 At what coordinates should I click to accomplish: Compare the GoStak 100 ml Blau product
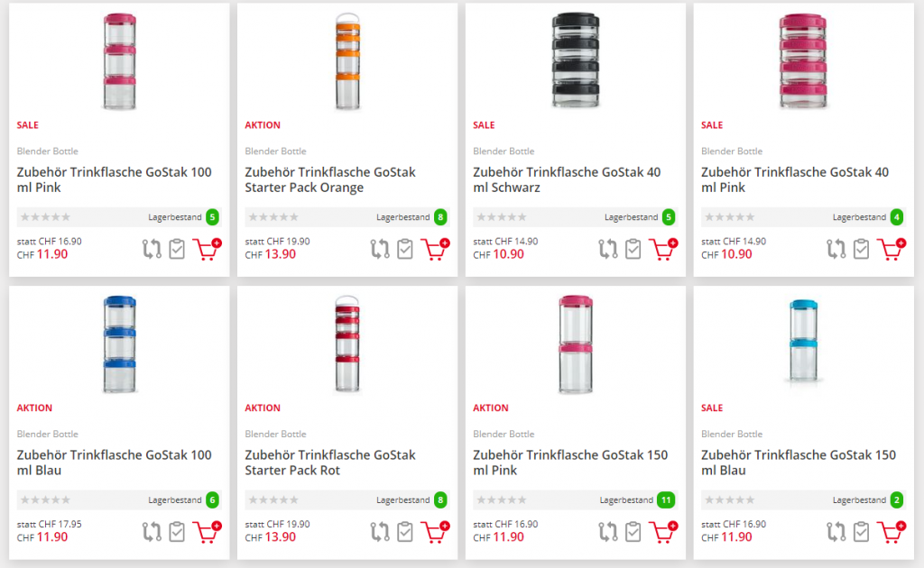152,532
